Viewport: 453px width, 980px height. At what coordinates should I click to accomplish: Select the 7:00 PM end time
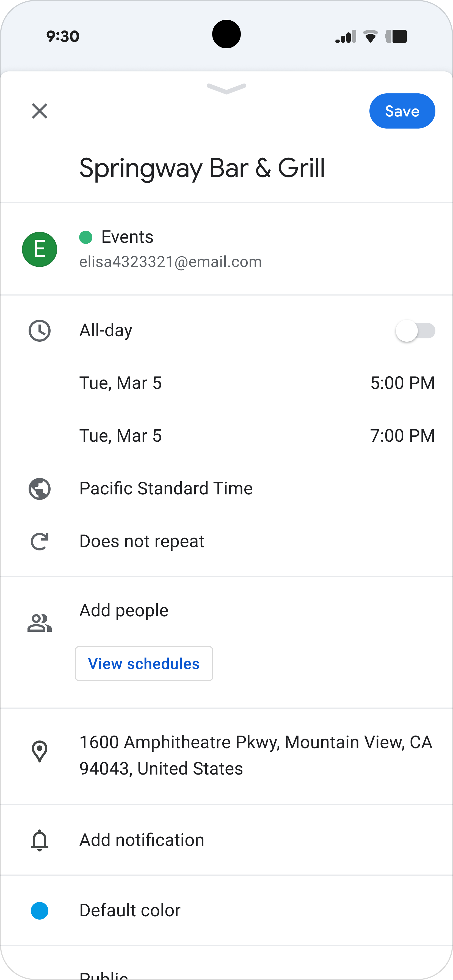(x=402, y=436)
